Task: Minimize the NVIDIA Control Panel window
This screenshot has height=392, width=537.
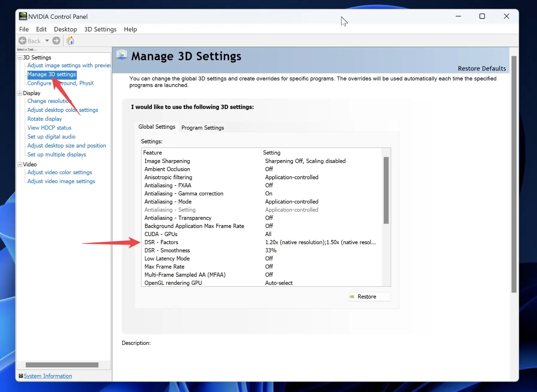Action: click(458, 16)
